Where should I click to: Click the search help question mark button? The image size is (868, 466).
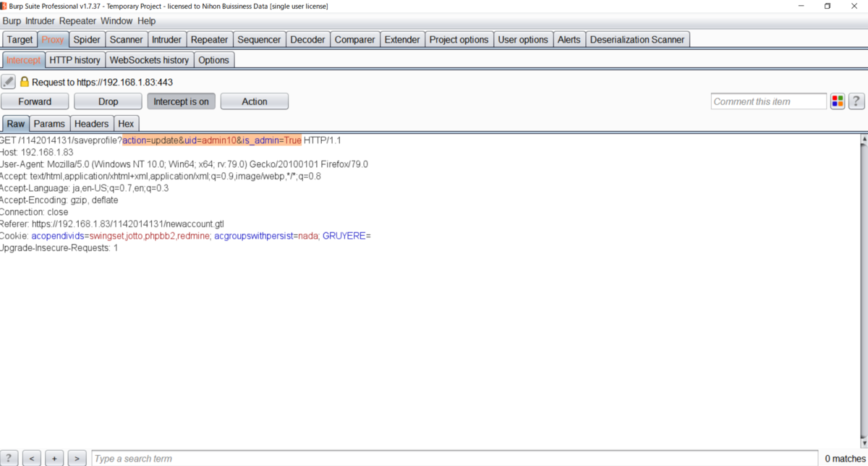(9, 458)
